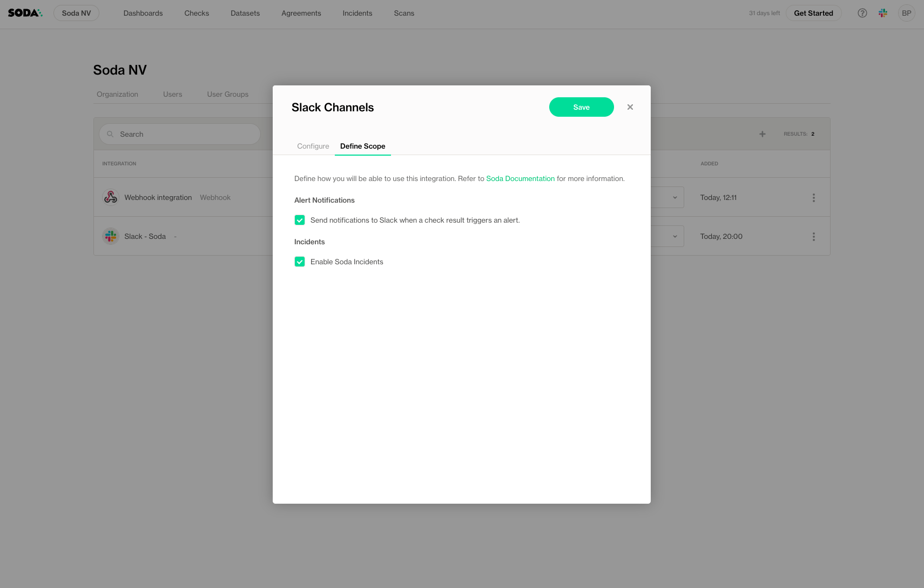The height and width of the screenshot is (588, 924).
Task: Click the Slack - Soda row icon
Action: tap(111, 236)
